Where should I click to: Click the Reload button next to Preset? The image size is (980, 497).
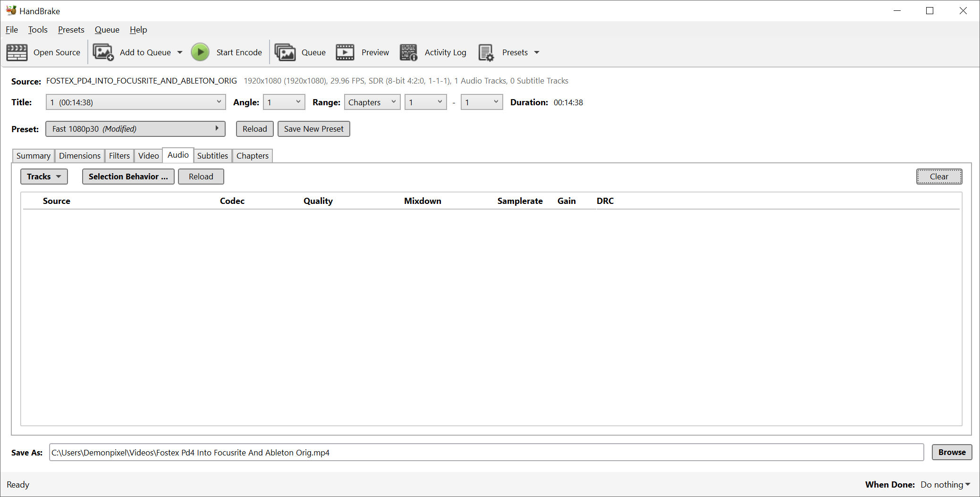(255, 129)
